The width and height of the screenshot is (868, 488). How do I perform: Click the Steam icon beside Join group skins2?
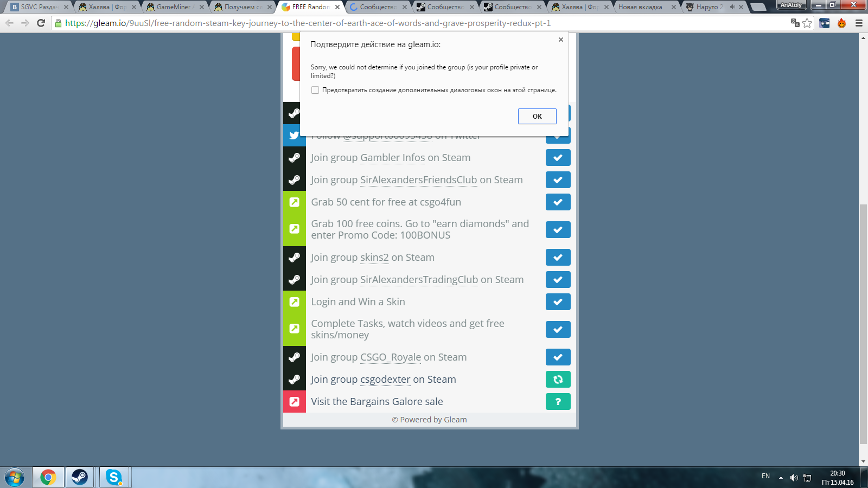point(294,258)
